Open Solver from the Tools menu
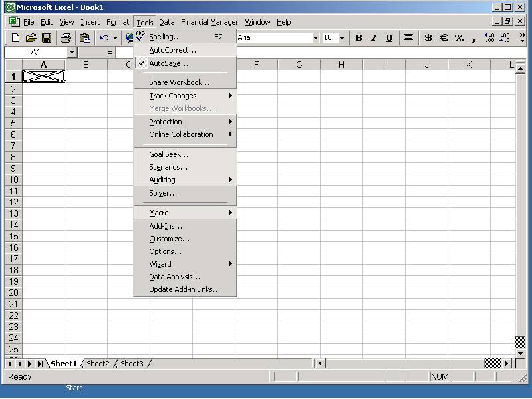The height and width of the screenshot is (399, 532). tap(163, 193)
